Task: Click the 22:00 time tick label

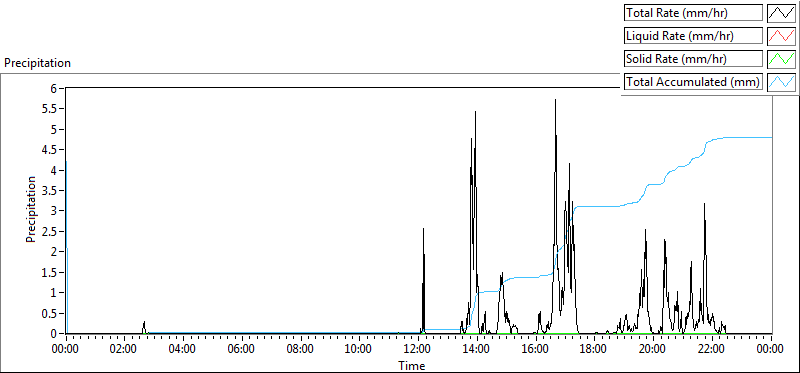Action: [712, 350]
